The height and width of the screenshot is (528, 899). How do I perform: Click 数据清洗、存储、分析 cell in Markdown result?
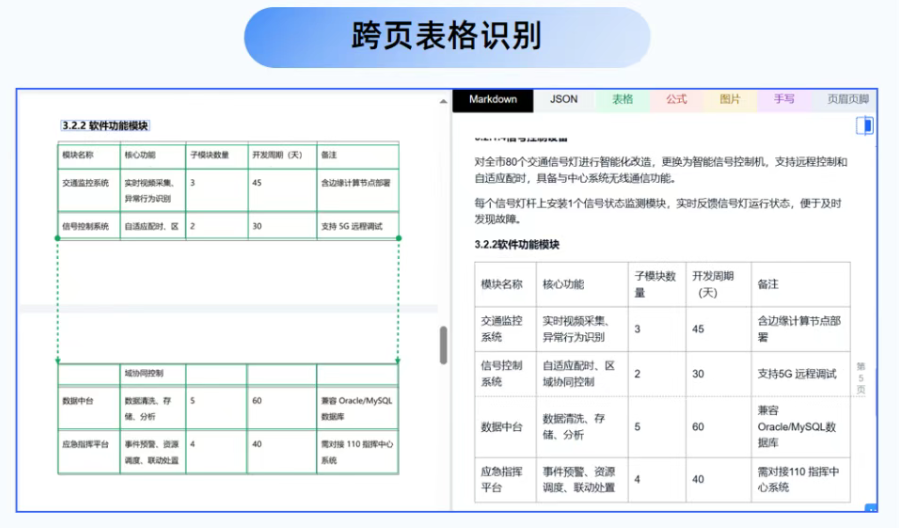582,427
